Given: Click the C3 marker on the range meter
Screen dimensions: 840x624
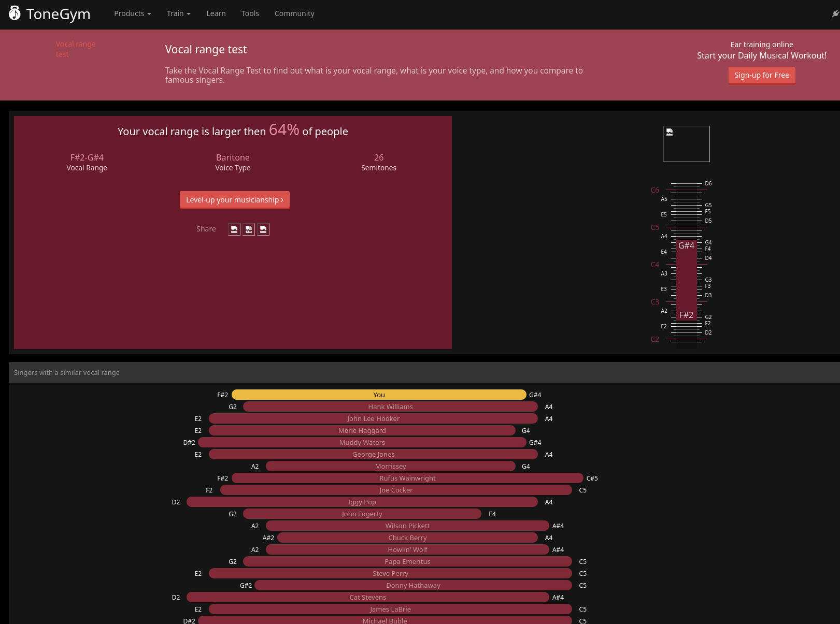Looking at the screenshot, I should [x=655, y=302].
